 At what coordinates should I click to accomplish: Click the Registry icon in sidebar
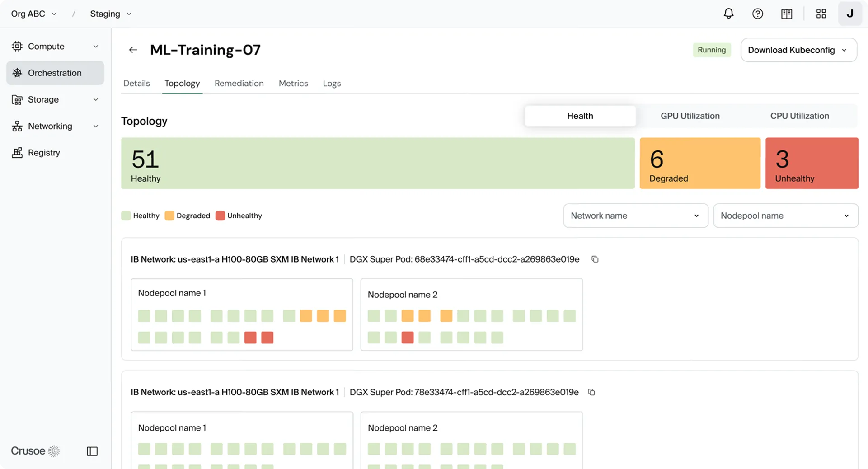pos(17,153)
